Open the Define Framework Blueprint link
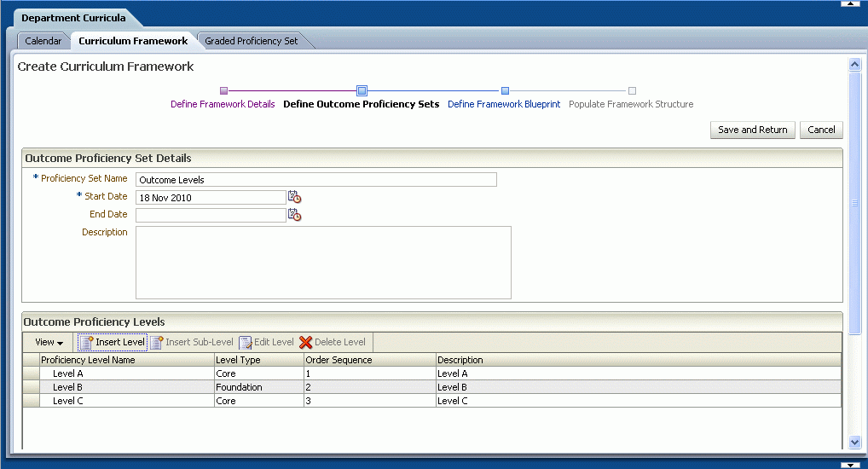868x469 pixels. pos(504,104)
